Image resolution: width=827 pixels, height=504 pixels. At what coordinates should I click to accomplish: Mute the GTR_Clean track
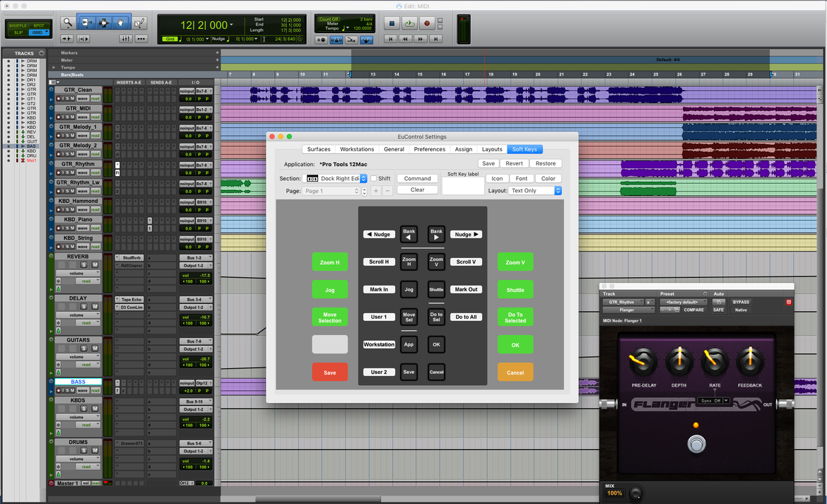click(x=72, y=98)
